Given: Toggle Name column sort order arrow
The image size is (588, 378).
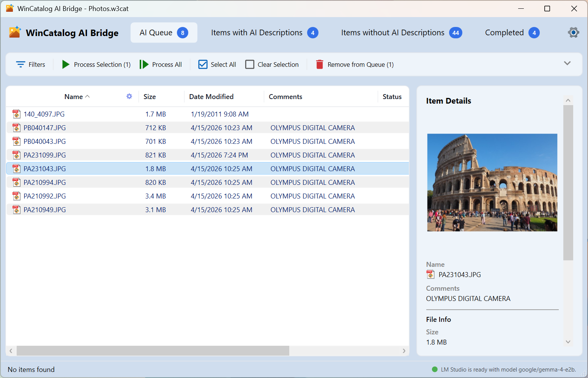Looking at the screenshot, I should coord(88,96).
